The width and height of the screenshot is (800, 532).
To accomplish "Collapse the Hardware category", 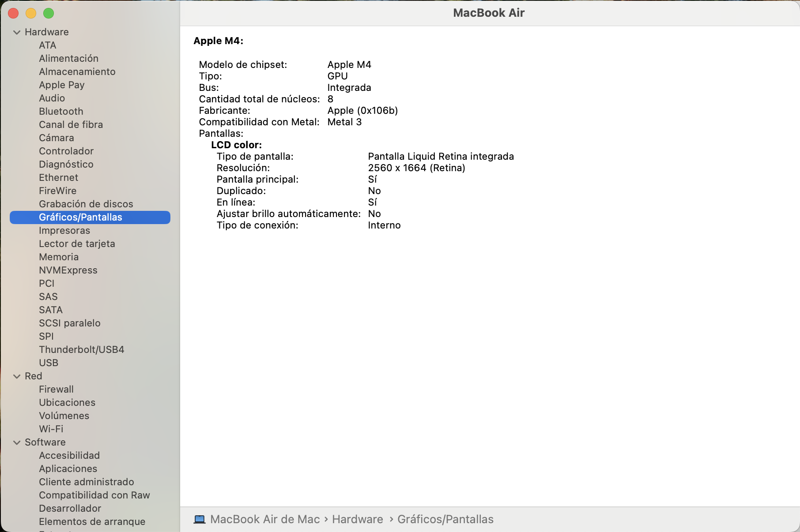I will [16, 32].
